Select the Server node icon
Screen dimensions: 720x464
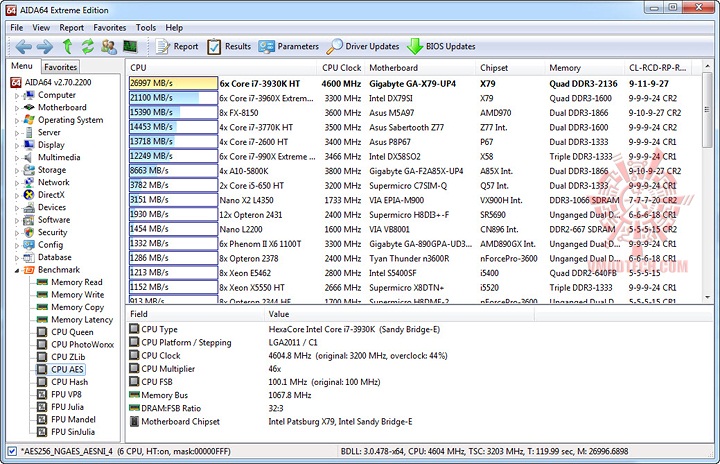[x=29, y=132]
